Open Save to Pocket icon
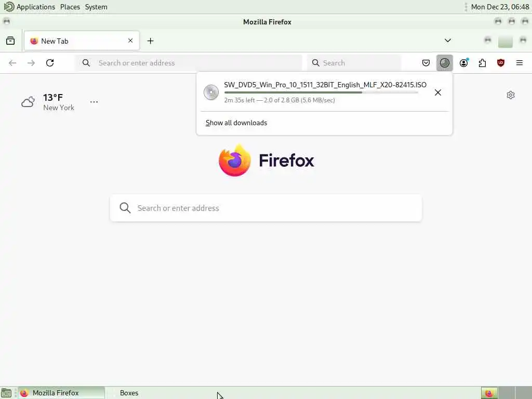Viewport: 532px width, 399px height. point(426,63)
